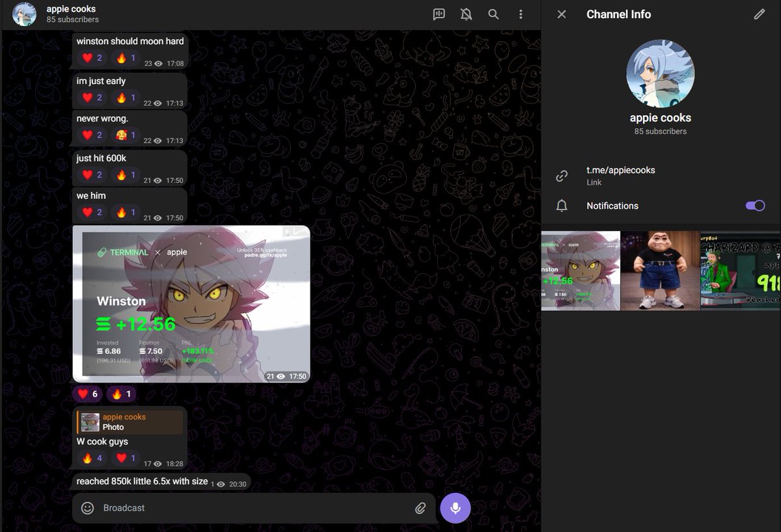
Task: Click the pencil edit channel icon
Action: click(759, 14)
